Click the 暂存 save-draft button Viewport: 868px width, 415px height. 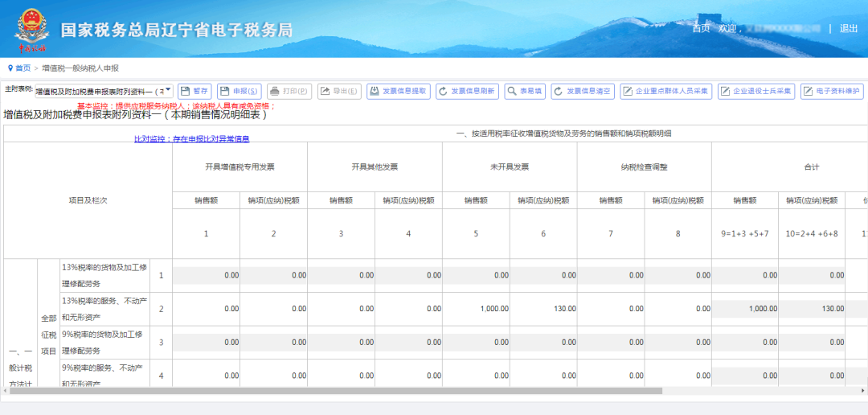click(194, 92)
